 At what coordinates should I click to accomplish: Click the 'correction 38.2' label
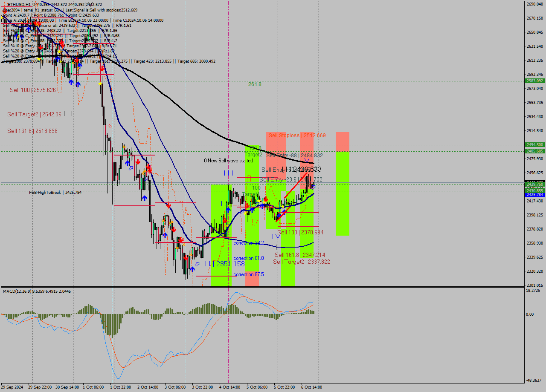(x=249, y=243)
